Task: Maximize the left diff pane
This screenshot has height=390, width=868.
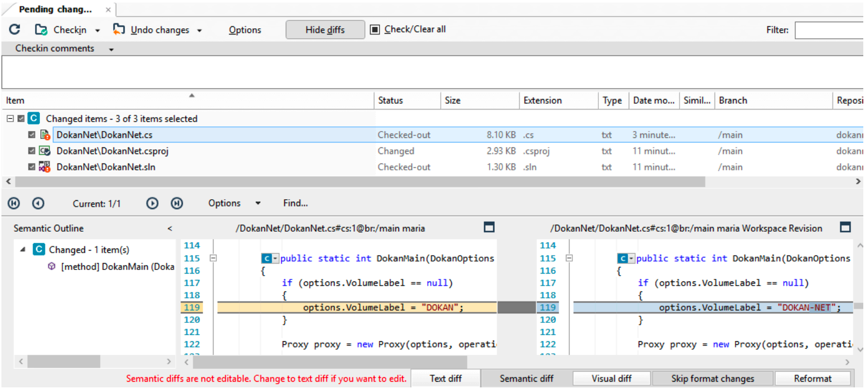Action: click(x=489, y=227)
